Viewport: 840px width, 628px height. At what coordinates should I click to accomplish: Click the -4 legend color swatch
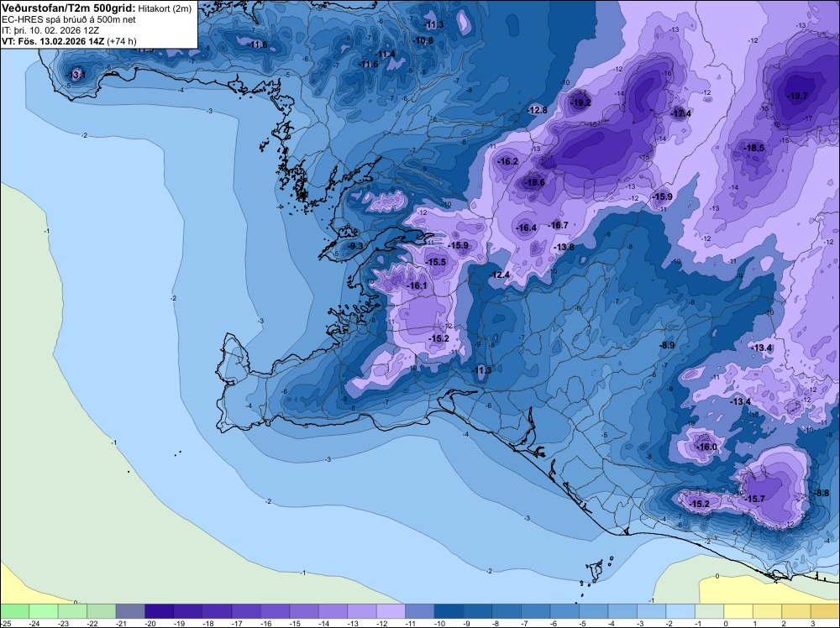coord(622,611)
